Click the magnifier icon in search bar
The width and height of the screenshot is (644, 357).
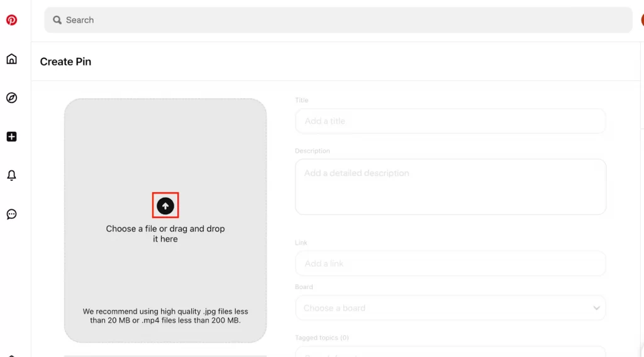[57, 20]
